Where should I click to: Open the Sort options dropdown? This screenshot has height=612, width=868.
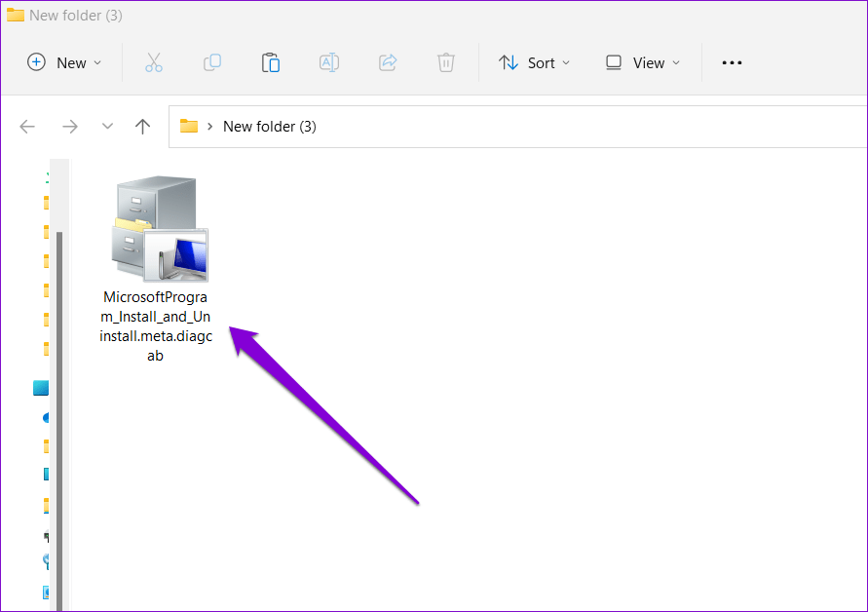tap(534, 62)
